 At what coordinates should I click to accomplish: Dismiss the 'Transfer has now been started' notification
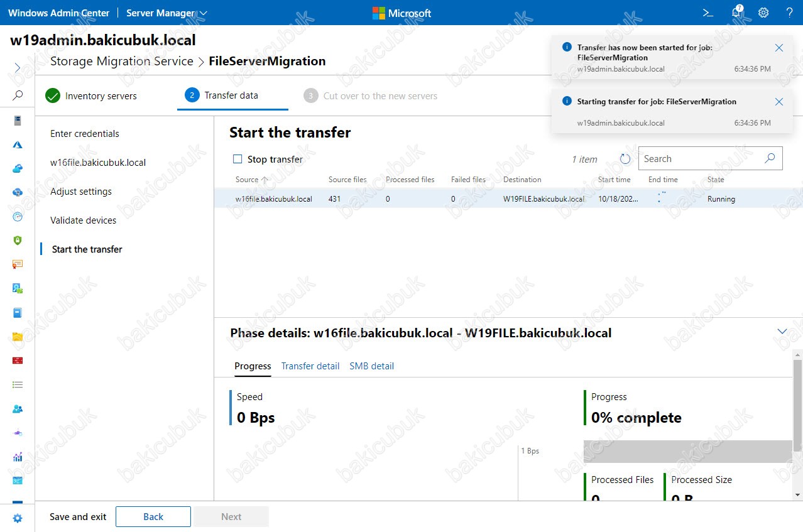779,48
